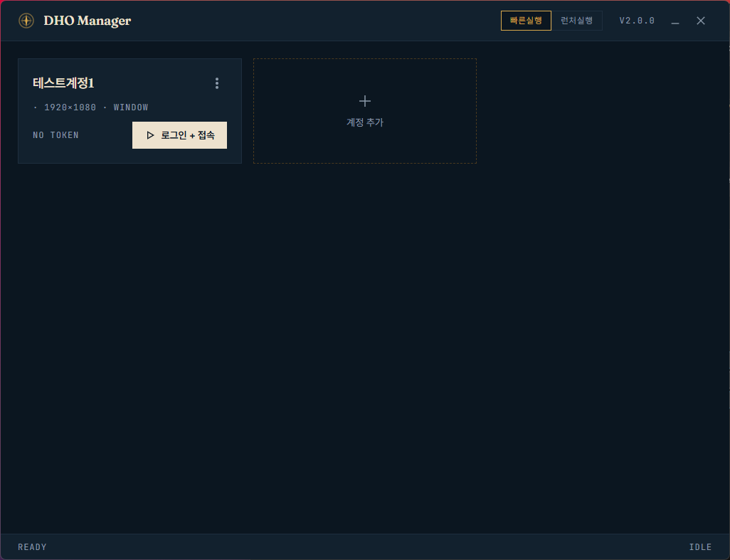Click the READY status indicator

[32, 546]
